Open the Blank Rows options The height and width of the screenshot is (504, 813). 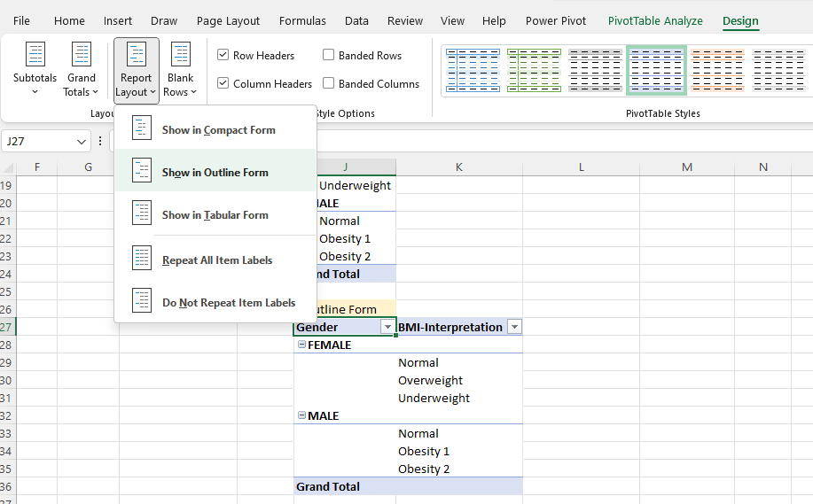[180, 69]
